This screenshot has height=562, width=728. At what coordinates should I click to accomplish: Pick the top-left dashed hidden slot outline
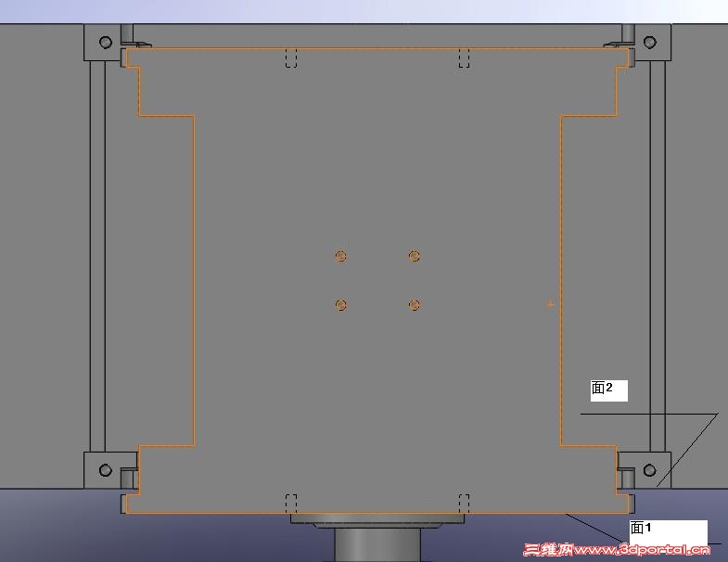(291, 57)
